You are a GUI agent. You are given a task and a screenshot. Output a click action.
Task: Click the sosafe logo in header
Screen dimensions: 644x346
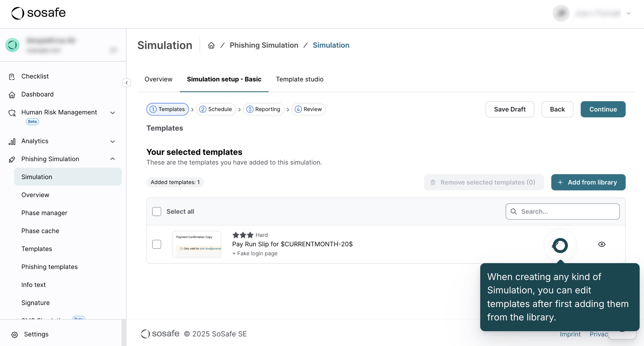point(38,13)
